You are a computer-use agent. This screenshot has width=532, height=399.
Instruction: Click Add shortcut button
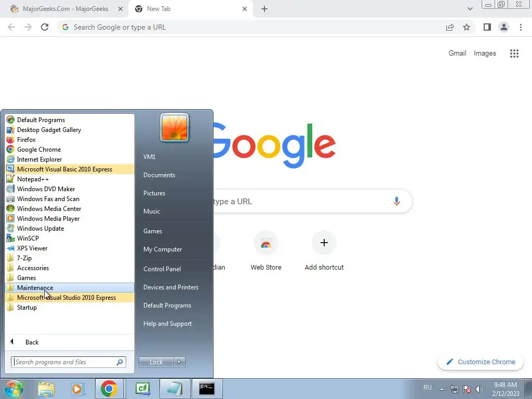point(324,251)
